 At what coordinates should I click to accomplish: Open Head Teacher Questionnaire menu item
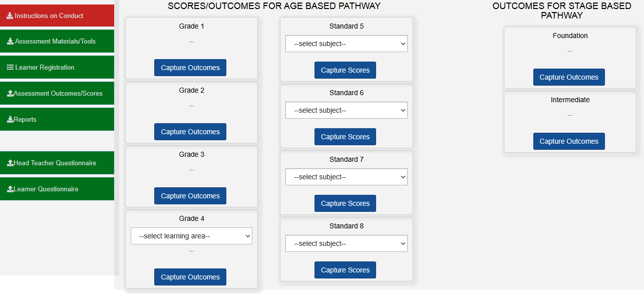point(55,163)
